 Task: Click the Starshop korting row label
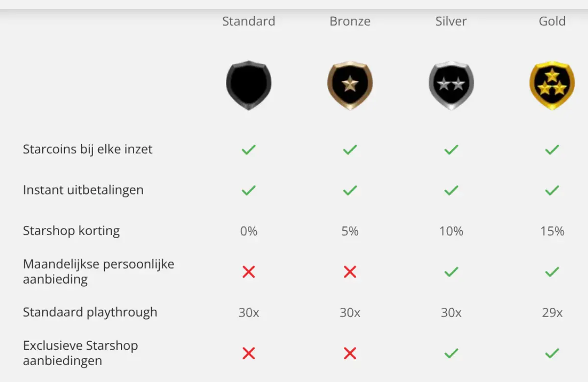coord(71,231)
